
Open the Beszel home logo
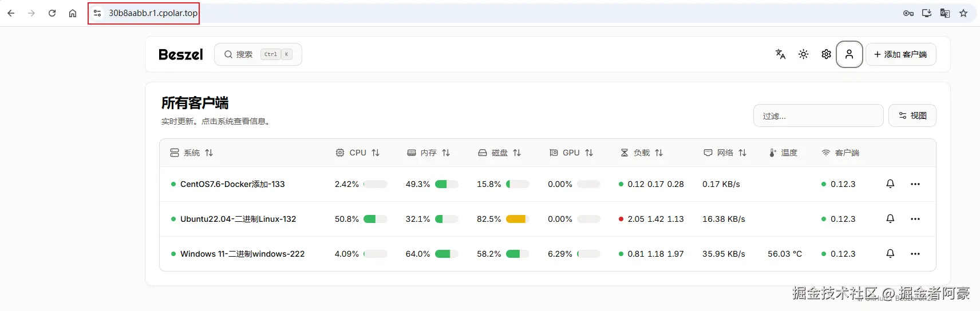[181, 54]
